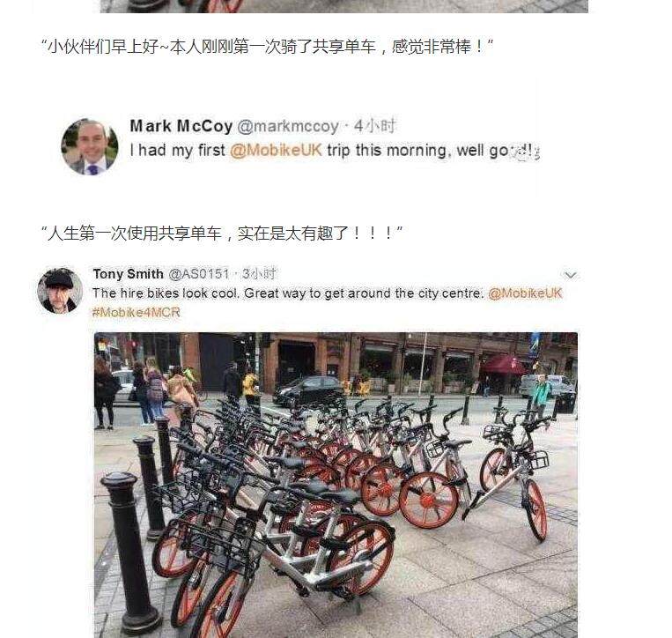View the parked Mobike bikes photo

336,485
